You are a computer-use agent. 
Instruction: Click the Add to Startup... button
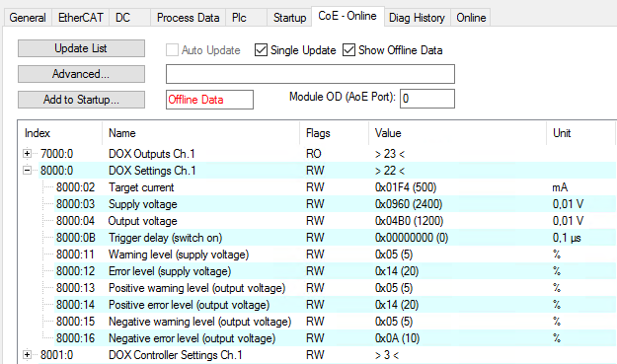(x=81, y=100)
